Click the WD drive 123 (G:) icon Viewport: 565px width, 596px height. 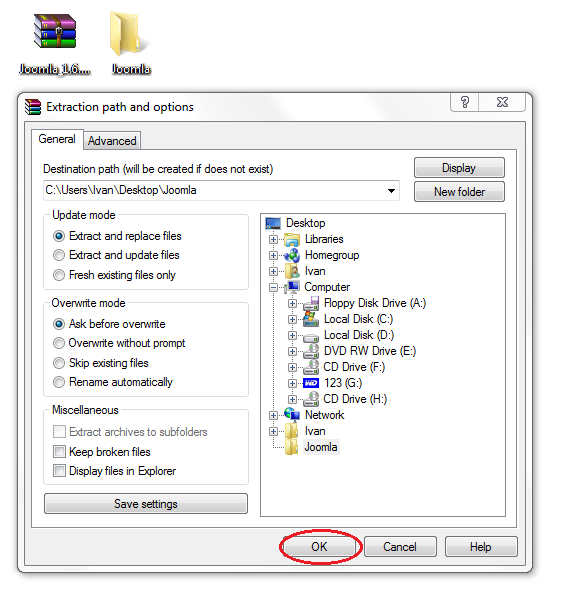click(x=311, y=383)
